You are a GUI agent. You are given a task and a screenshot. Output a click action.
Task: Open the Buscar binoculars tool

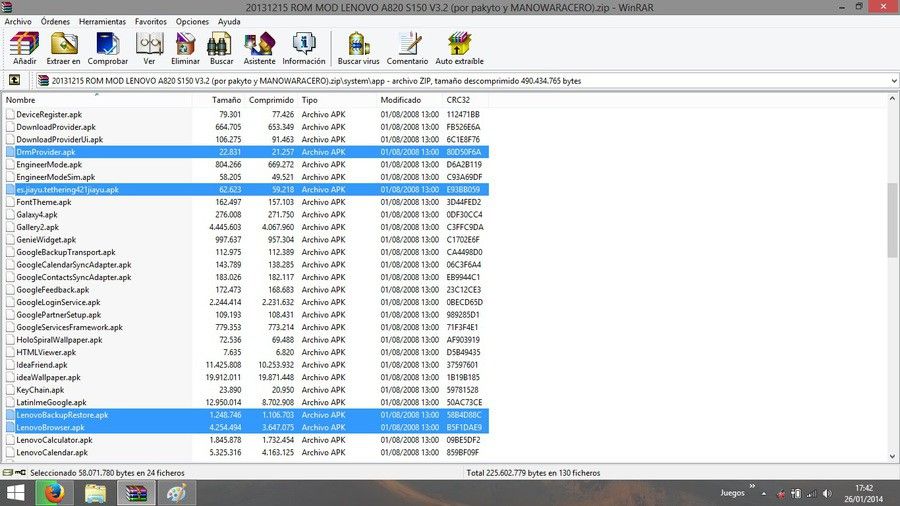click(221, 49)
